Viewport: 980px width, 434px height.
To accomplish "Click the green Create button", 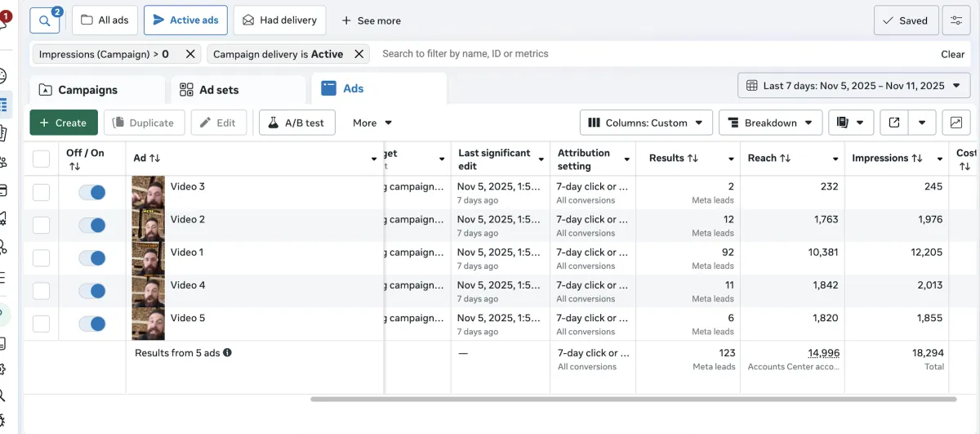I will tap(64, 123).
